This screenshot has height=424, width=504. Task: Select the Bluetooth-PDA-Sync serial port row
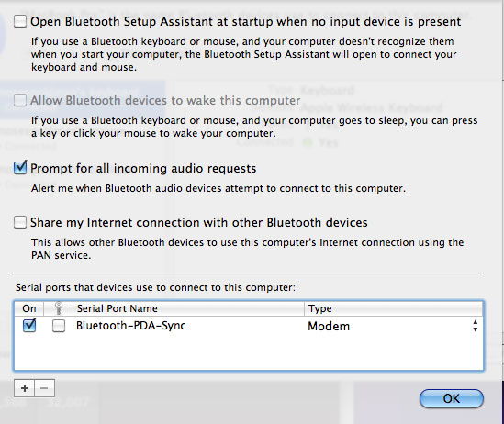(249, 326)
